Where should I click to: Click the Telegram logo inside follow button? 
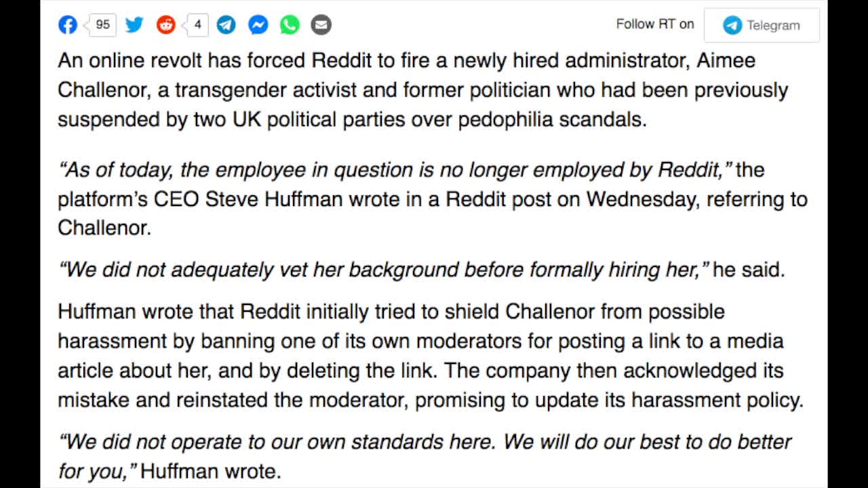coord(732,26)
